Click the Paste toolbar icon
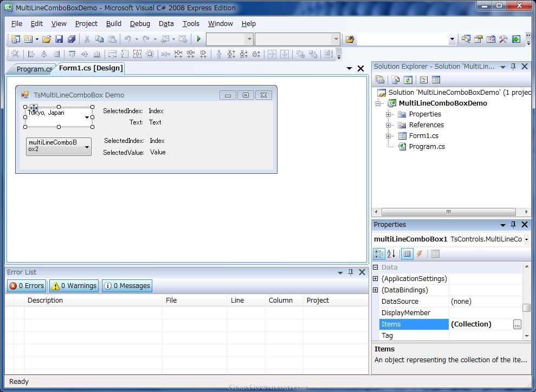536x392 pixels. [x=112, y=40]
